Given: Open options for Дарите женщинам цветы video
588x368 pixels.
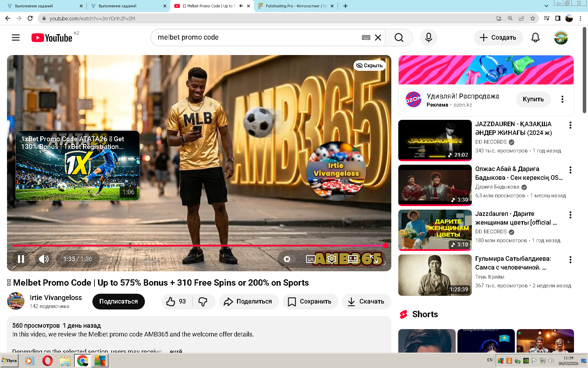Looking at the screenshot, I should [x=570, y=215].
